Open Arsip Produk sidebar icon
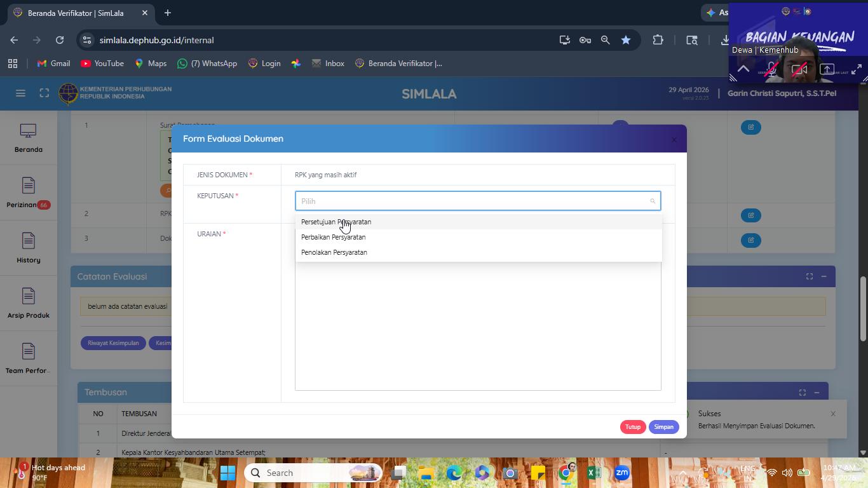The image size is (868, 488). click(x=29, y=304)
